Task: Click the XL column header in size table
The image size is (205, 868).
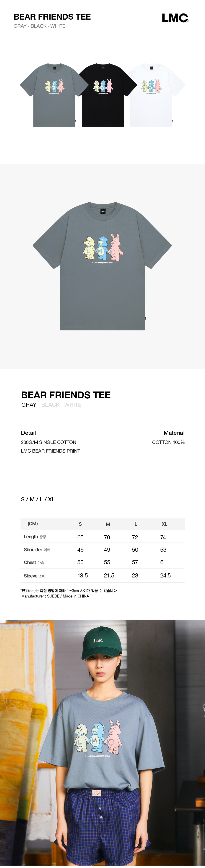Action: pos(164,524)
